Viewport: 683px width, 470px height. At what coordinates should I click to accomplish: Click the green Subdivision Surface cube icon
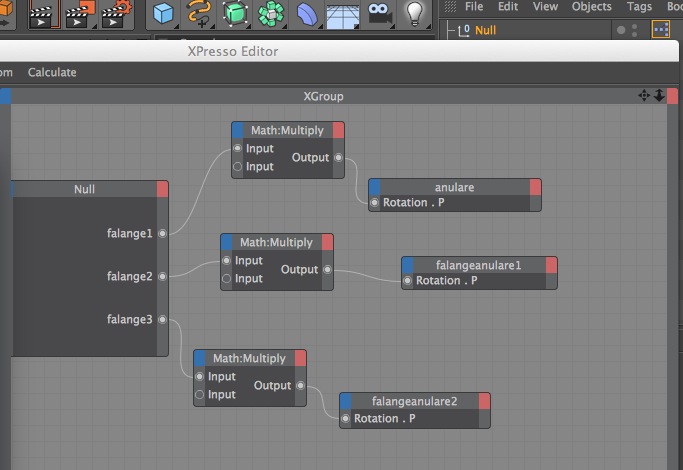point(235,13)
